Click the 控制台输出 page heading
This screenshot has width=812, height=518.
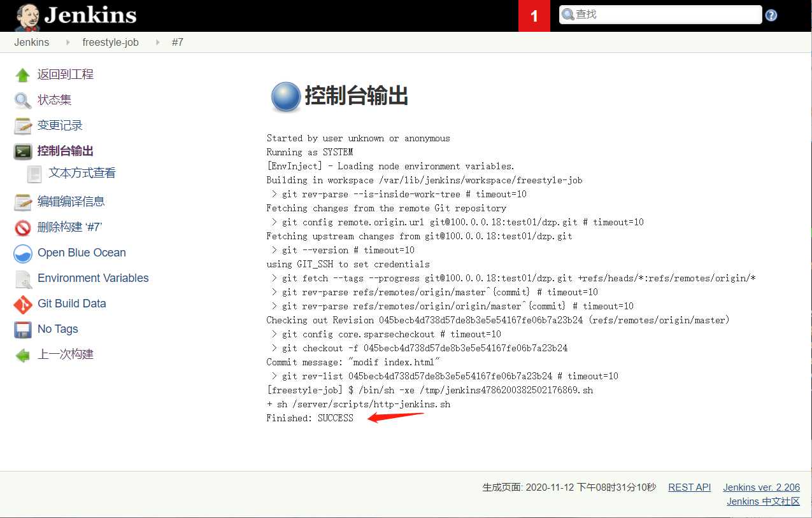(356, 96)
